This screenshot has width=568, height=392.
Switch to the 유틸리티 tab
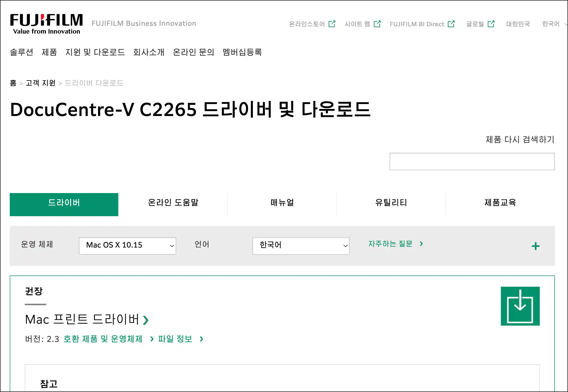[x=391, y=205]
